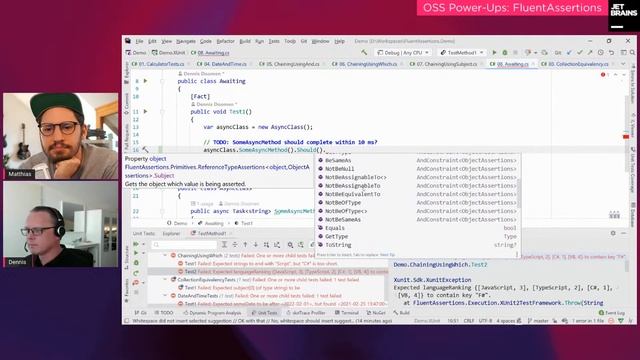640x360 pixels.
Task: Open Event Log button
Action: 612,313
